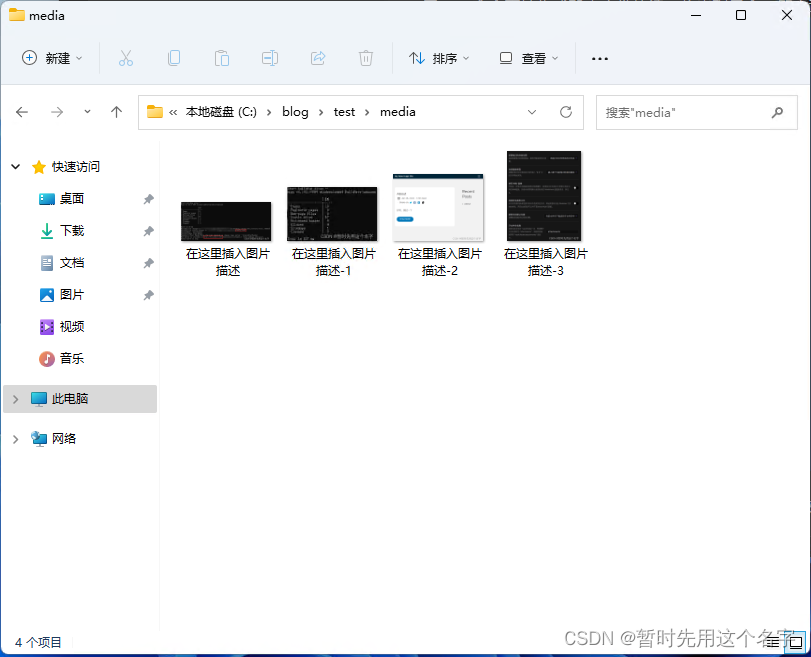This screenshot has height=657, width=811.
Task: Select the Cut icon in the toolbar
Action: click(126, 59)
